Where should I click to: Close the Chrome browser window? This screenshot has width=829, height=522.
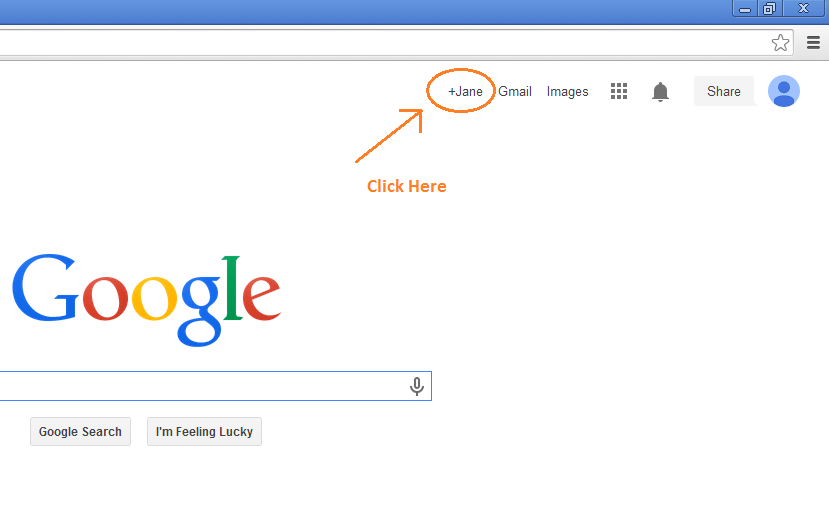804,8
